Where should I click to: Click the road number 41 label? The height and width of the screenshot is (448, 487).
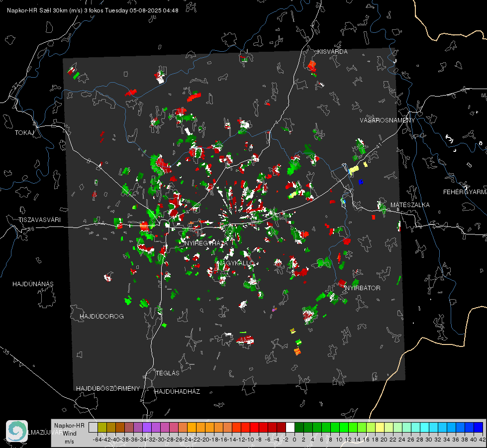click(x=378, y=146)
